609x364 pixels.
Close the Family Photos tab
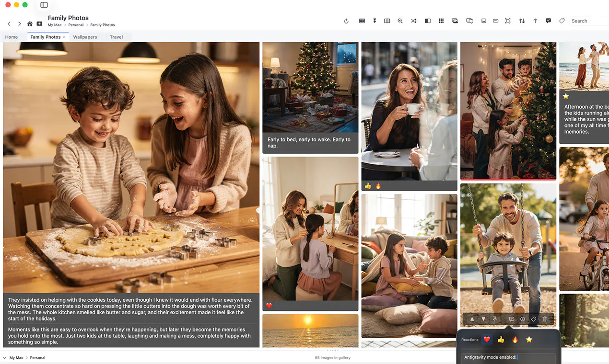coord(64,37)
